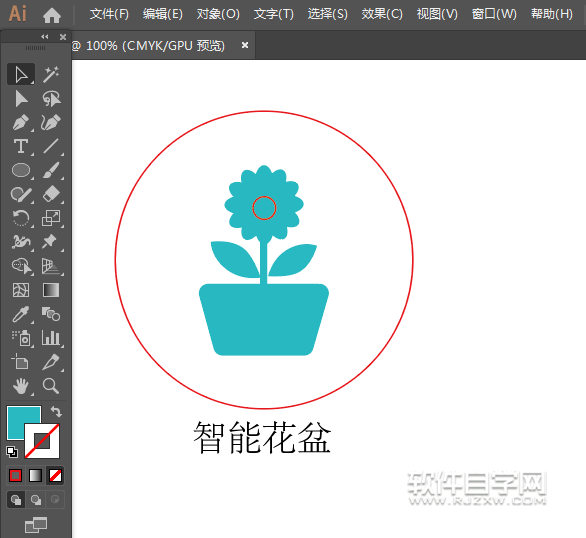Viewport: 586px width, 538px height.
Task: Select the Eyedropper tool
Action: [21, 314]
